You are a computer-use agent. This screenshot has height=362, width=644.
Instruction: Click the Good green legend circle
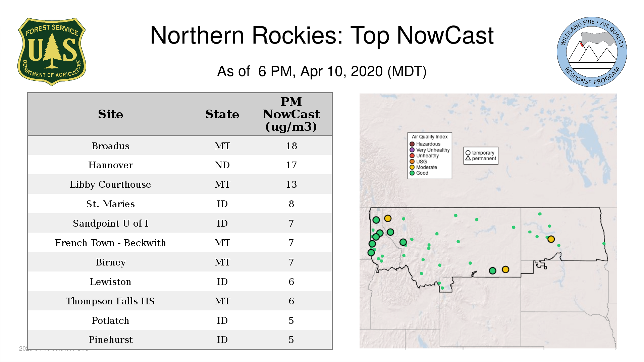pos(412,173)
